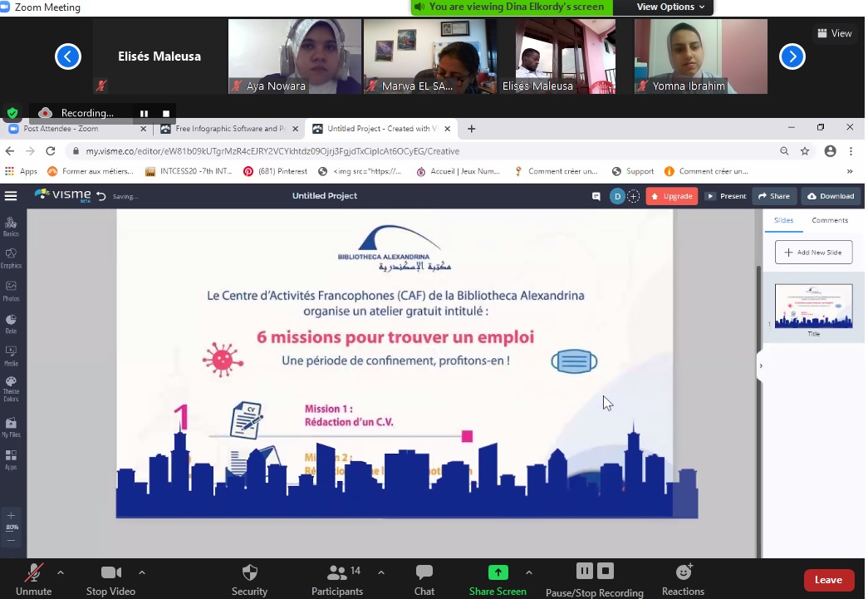Show previous participants with left arrow

(68, 56)
